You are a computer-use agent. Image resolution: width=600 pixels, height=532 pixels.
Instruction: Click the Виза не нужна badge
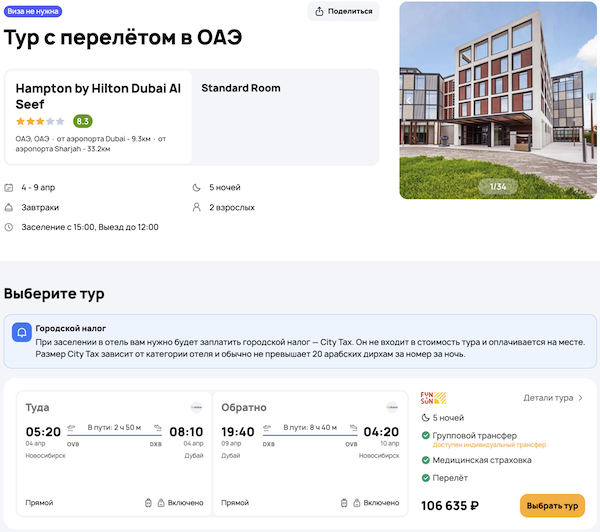[33, 12]
